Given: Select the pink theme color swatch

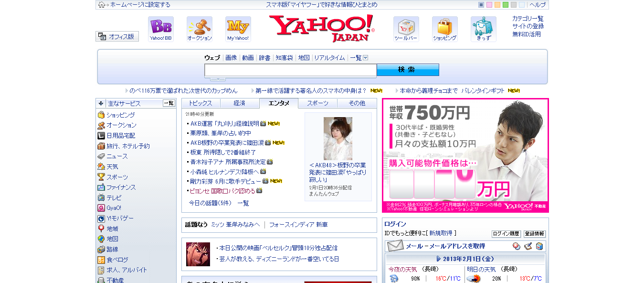Looking at the screenshot, I should click(x=489, y=5).
